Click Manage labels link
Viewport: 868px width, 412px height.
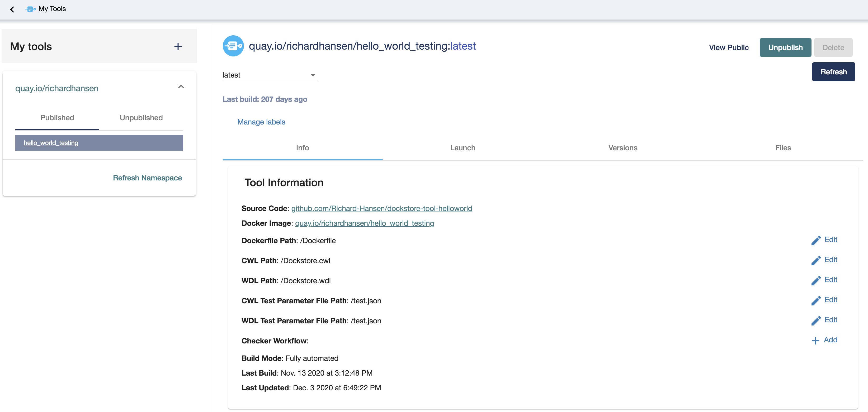261,122
